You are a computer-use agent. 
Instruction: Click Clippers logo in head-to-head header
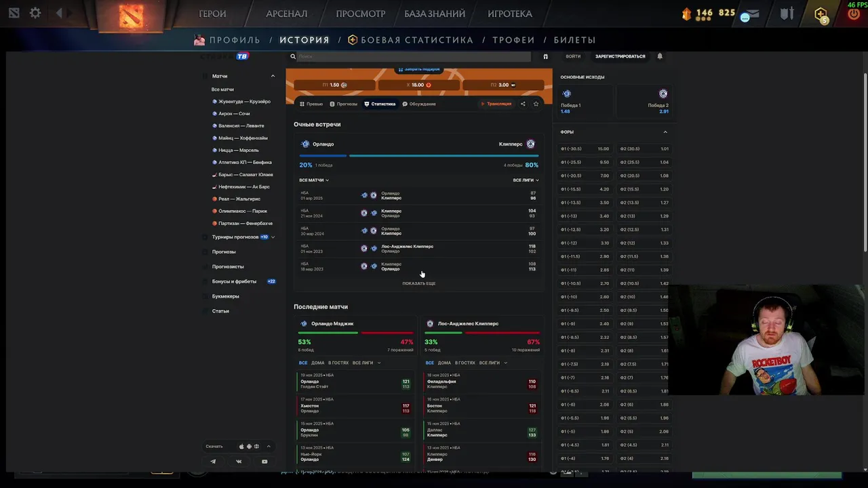(x=530, y=144)
